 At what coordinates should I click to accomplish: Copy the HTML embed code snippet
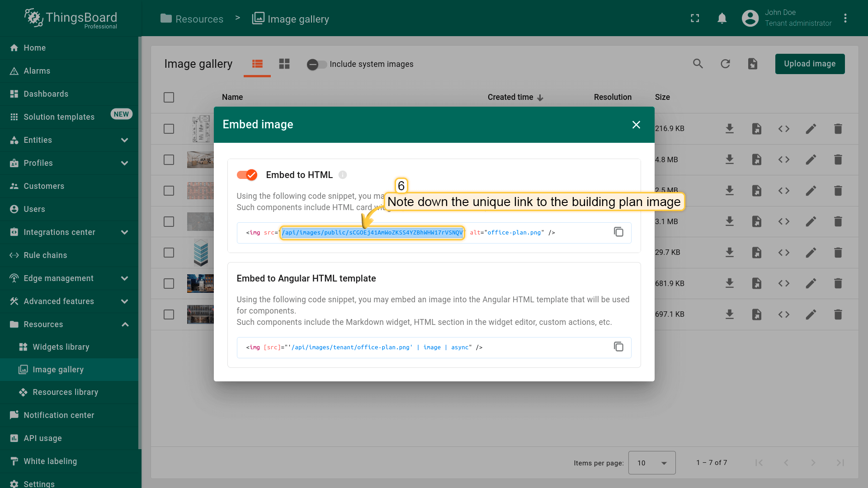pyautogui.click(x=618, y=232)
